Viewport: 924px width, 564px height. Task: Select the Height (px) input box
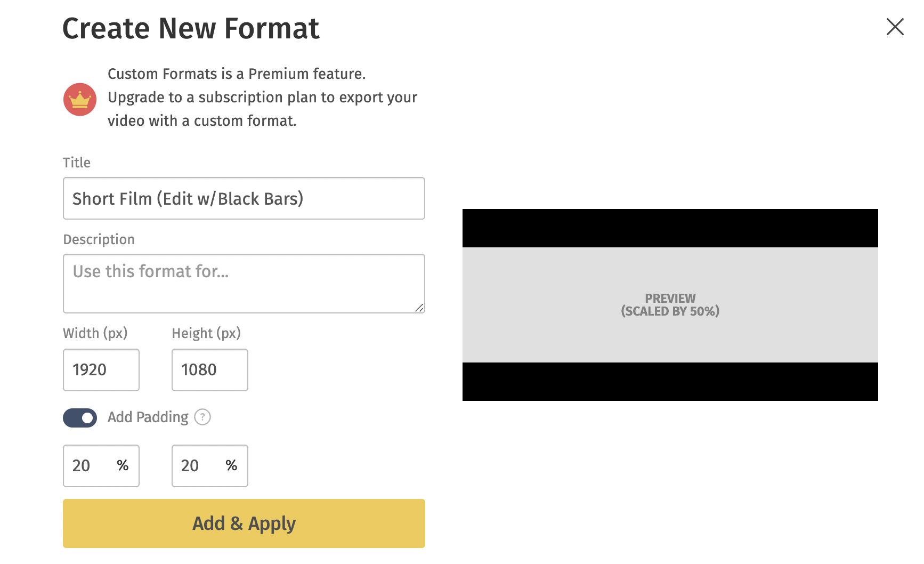click(210, 370)
